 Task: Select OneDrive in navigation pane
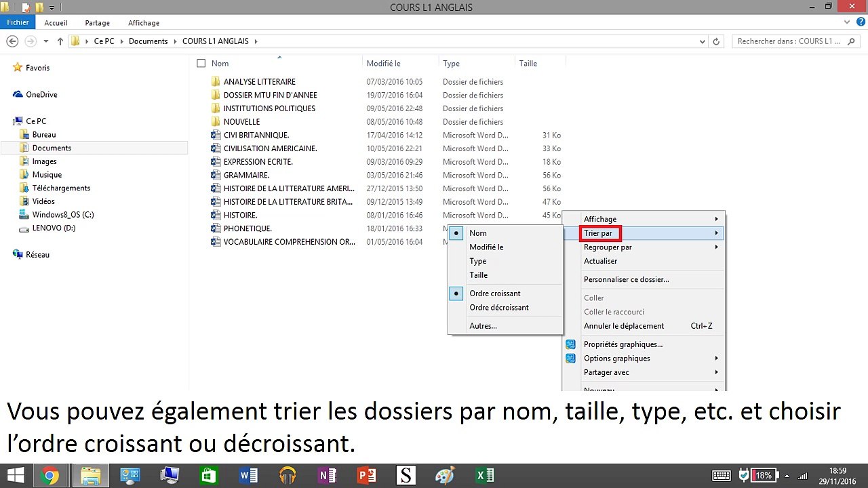[x=41, y=95]
